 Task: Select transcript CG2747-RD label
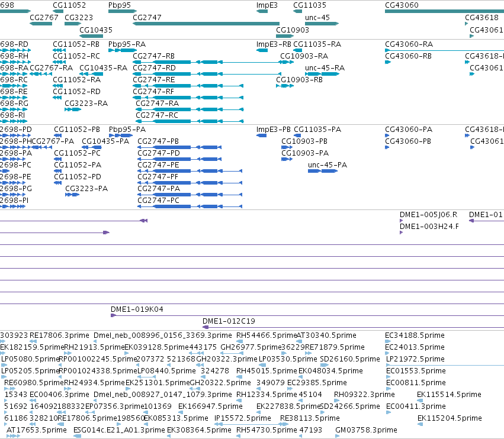coord(155,68)
